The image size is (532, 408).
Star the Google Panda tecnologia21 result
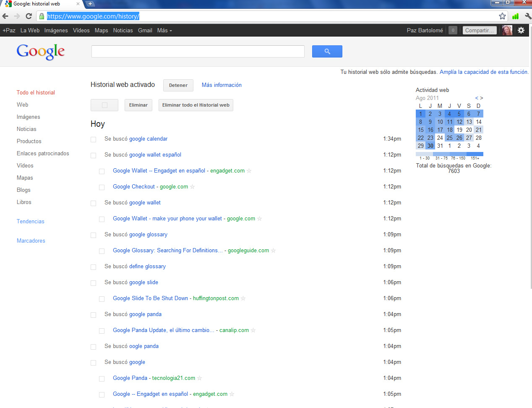[x=200, y=378]
